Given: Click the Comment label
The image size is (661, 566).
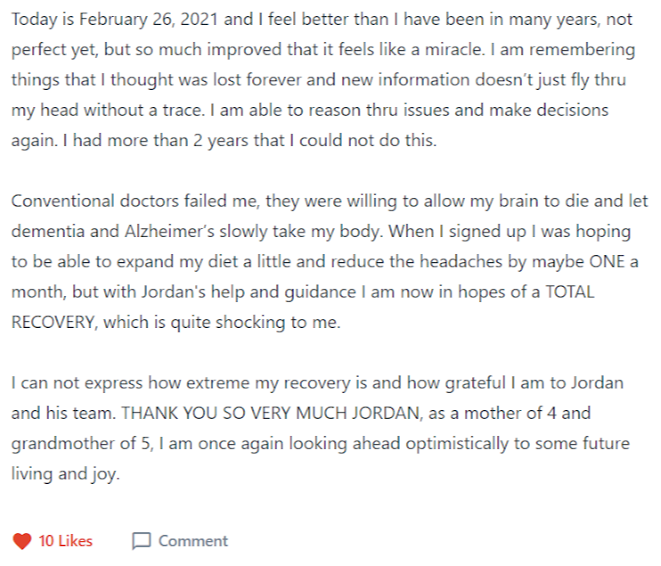Looking at the screenshot, I should click(193, 541).
